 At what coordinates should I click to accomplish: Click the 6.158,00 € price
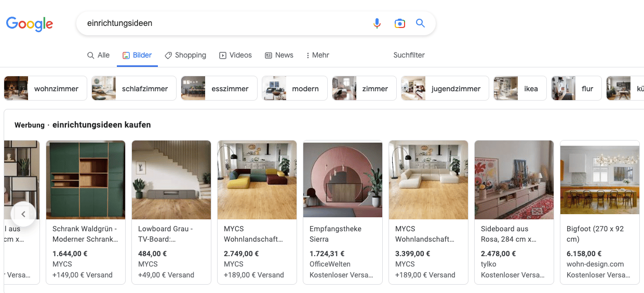click(584, 254)
